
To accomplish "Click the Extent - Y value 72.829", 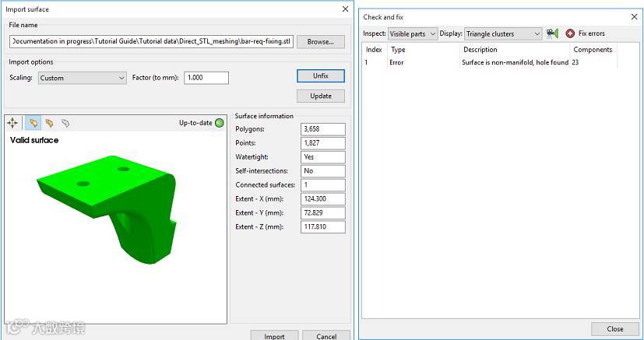I will [x=323, y=213].
